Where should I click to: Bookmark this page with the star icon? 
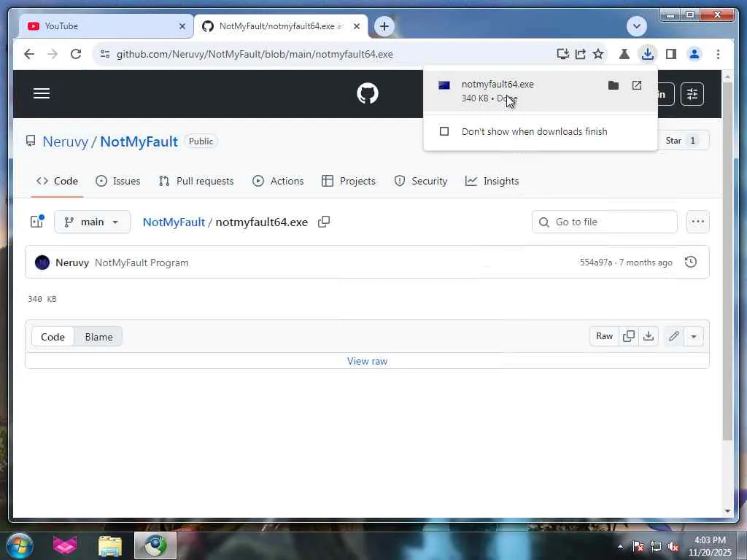(x=598, y=54)
